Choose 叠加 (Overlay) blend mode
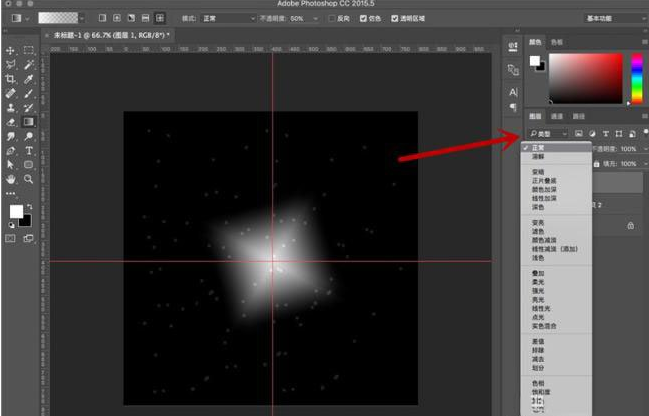Viewport: 649px width, 416px height. click(556, 273)
